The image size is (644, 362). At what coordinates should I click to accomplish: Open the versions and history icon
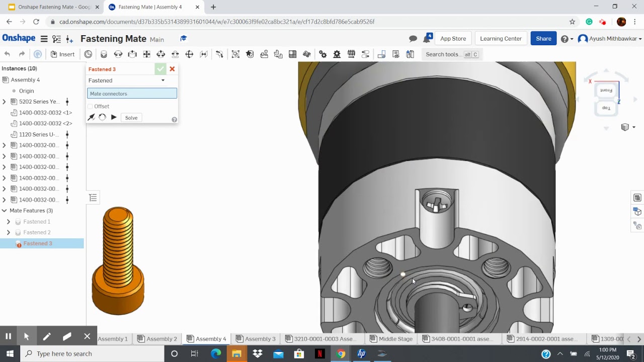[x=57, y=39]
